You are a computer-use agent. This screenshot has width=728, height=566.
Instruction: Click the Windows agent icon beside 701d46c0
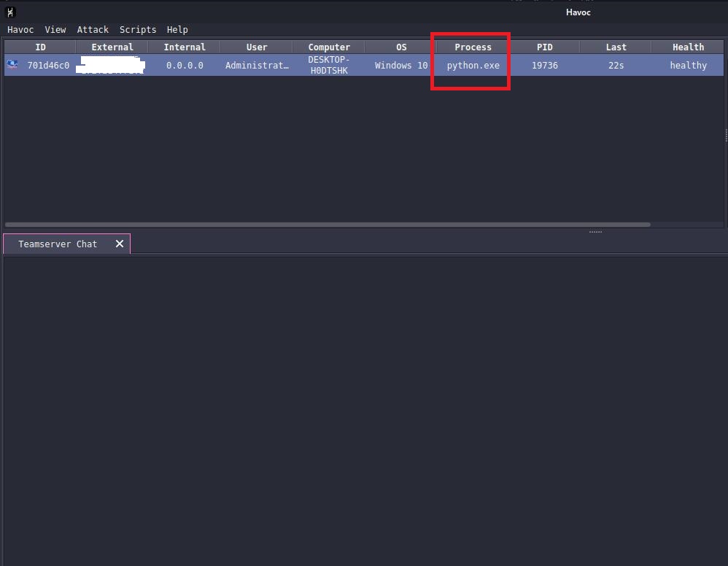(x=12, y=65)
